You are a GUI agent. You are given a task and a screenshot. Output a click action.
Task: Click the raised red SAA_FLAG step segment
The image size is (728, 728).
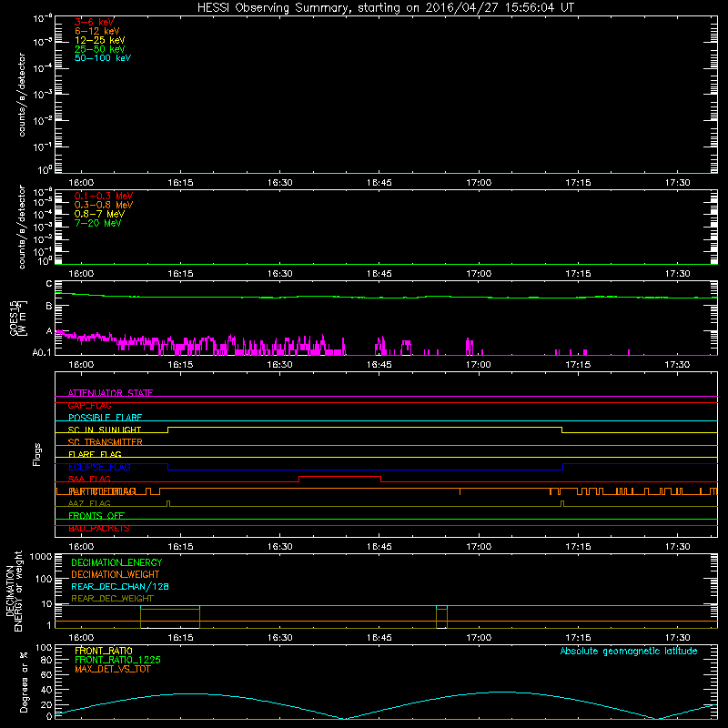(339, 476)
